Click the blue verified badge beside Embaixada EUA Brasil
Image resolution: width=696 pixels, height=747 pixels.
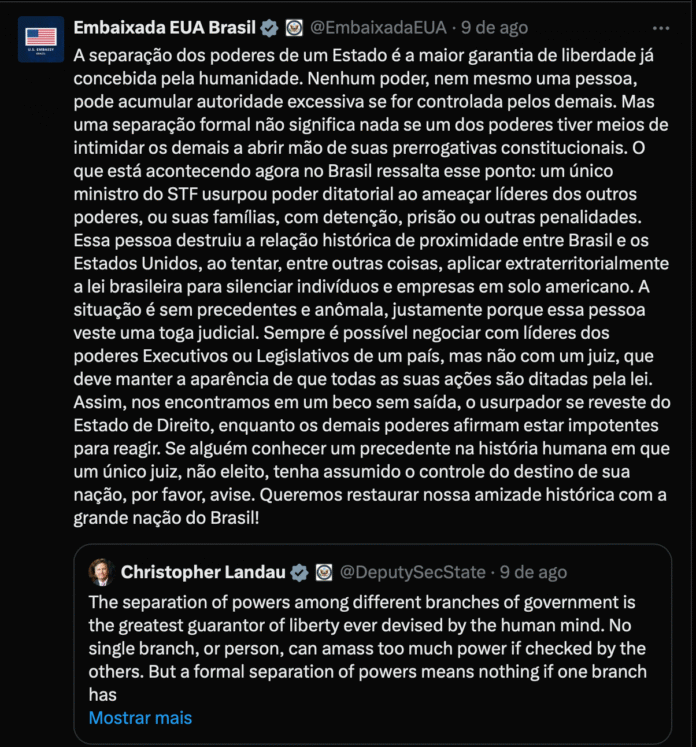tap(269, 27)
